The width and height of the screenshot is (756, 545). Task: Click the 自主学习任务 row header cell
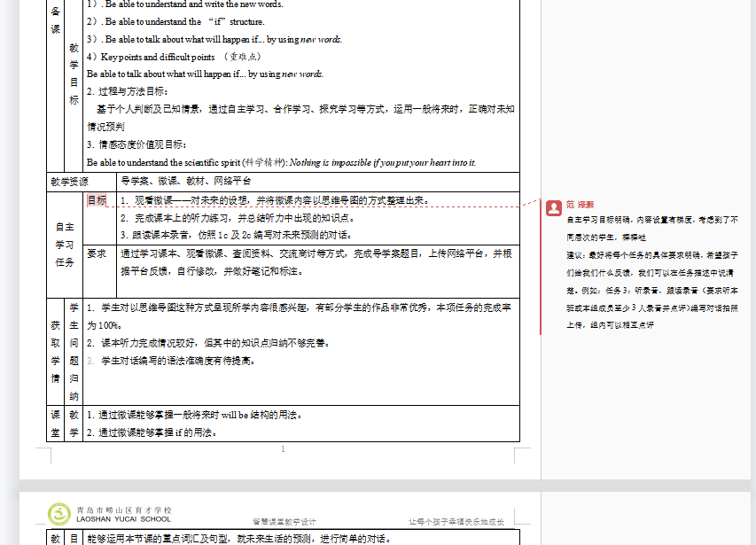[65, 245]
